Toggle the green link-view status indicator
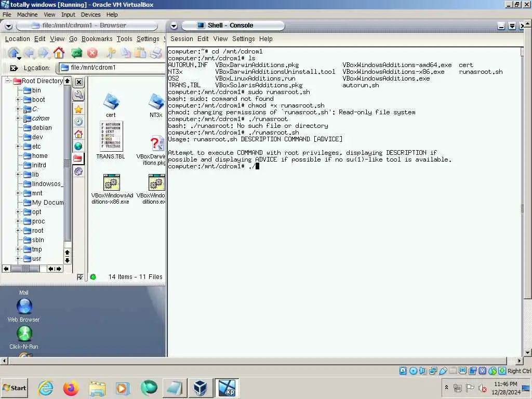 tap(93, 277)
